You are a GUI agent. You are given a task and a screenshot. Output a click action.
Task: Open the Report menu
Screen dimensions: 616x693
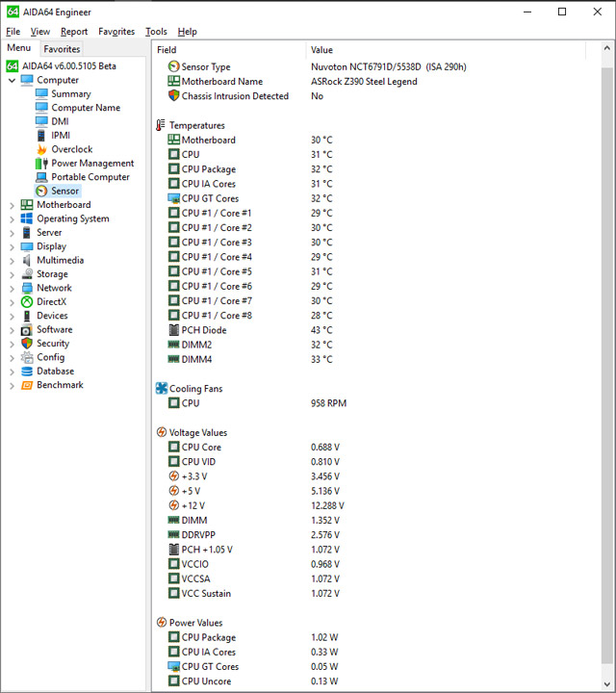point(74,32)
